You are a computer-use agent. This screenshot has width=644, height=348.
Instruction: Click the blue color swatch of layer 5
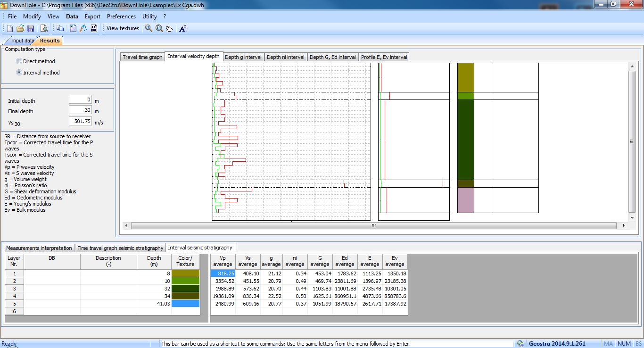point(186,304)
